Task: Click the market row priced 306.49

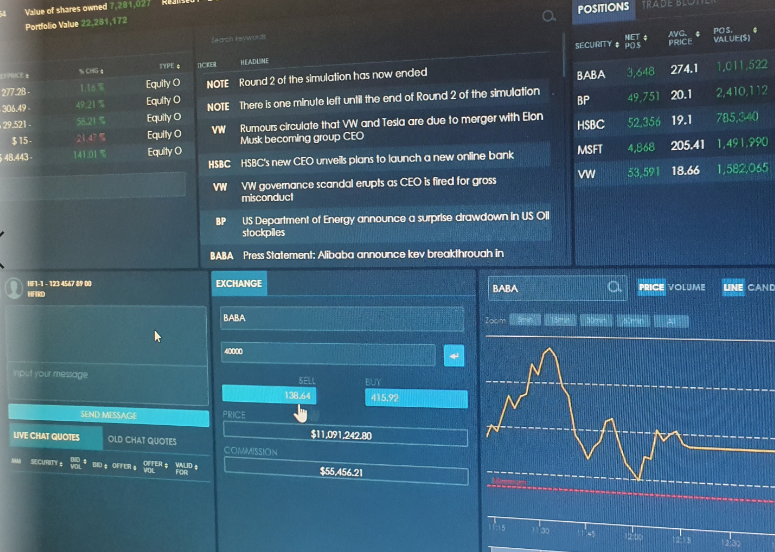Action: (x=92, y=104)
